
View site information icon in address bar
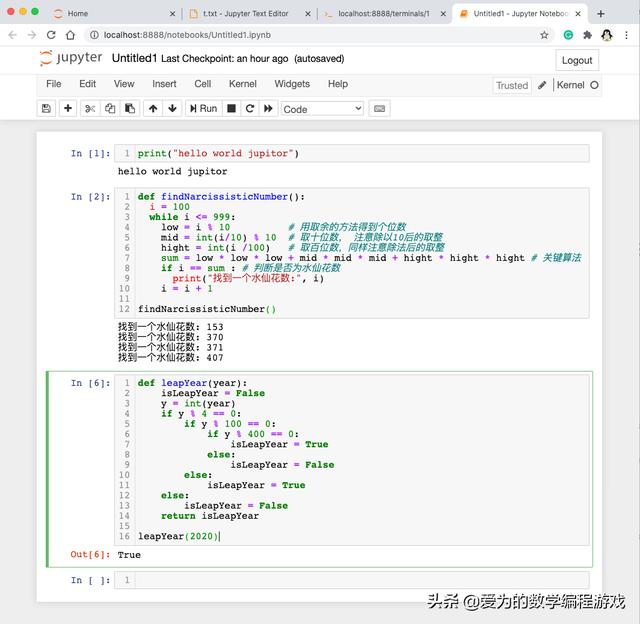[94, 35]
